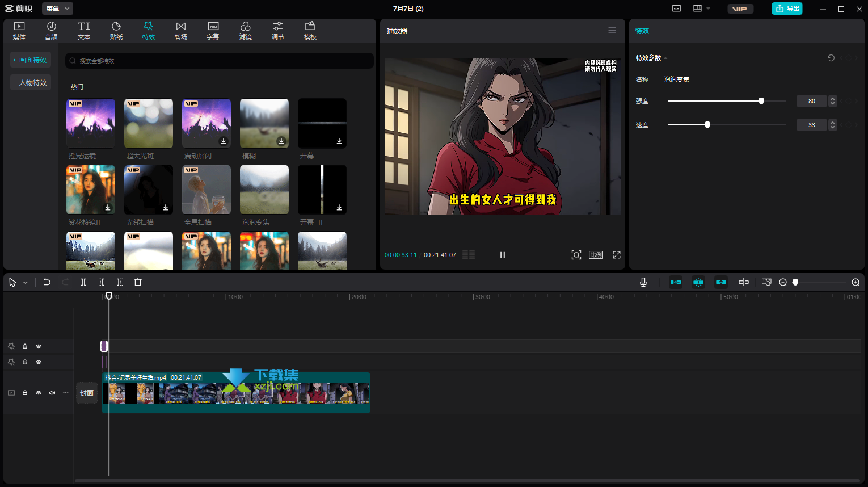Viewport: 868px width, 487px height.
Task: Undo the last action
Action: [47, 282]
